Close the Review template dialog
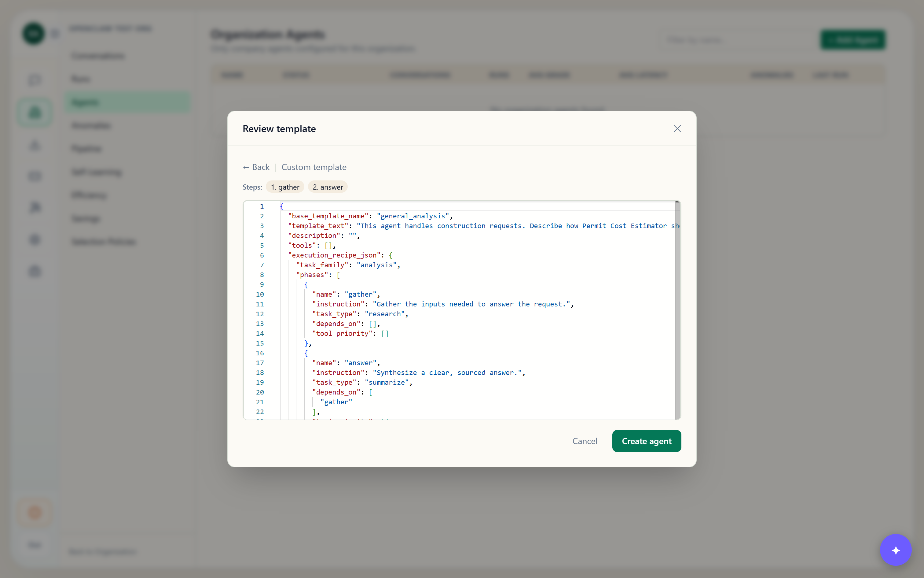Viewport: 924px width, 578px height. (677, 129)
